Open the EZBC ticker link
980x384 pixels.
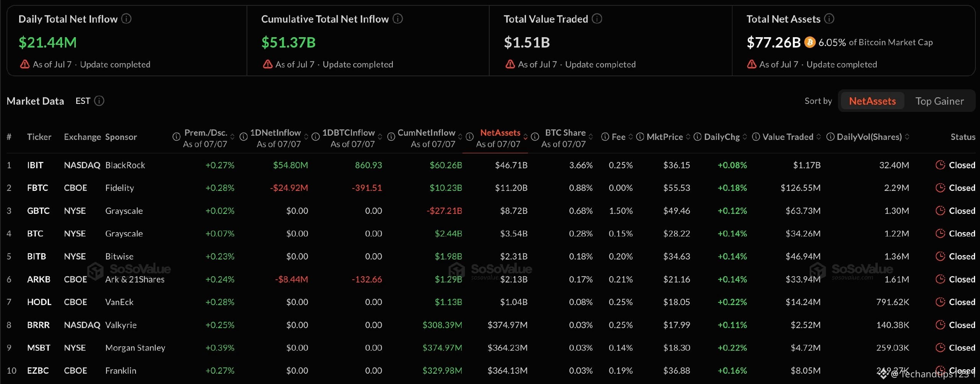point(38,371)
